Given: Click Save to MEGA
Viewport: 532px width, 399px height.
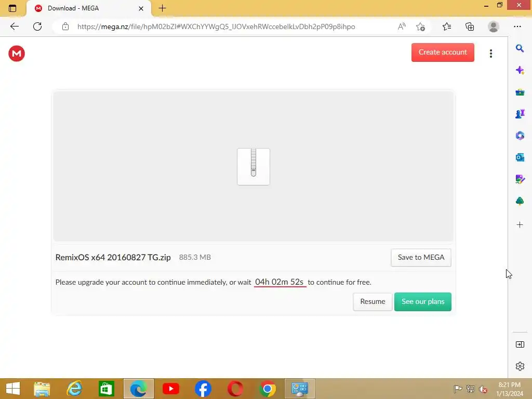Looking at the screenshot, I should point(421,258).
